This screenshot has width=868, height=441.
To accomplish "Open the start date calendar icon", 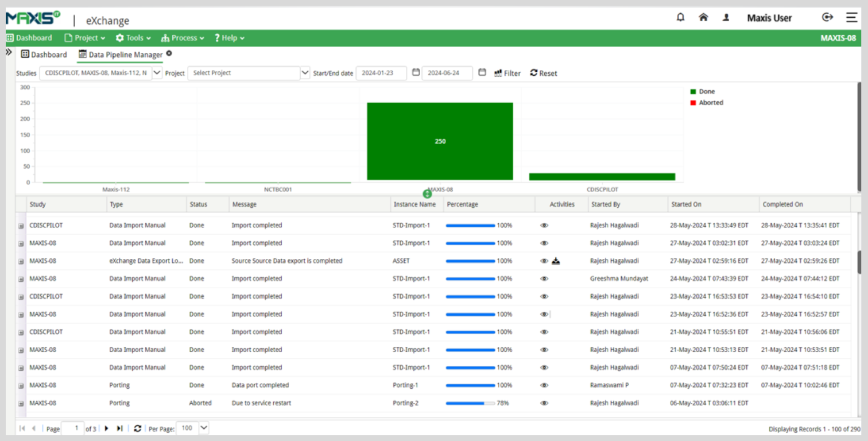I will (x=416, y=73).
